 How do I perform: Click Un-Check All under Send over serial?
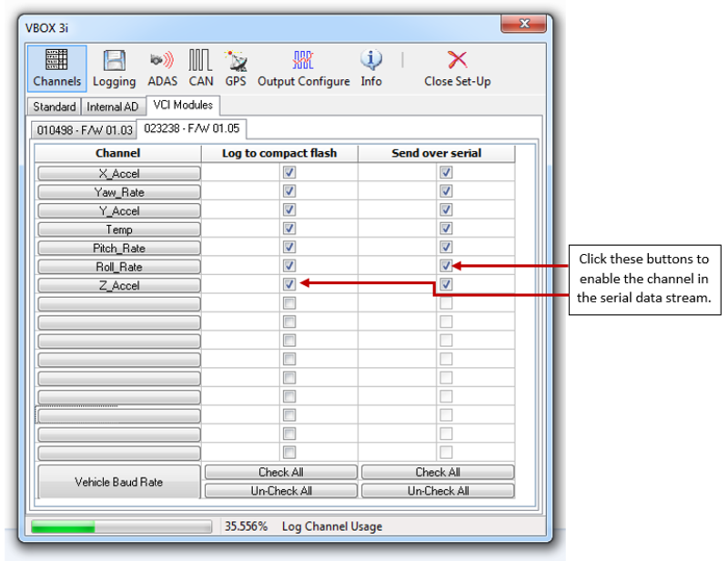438,491
